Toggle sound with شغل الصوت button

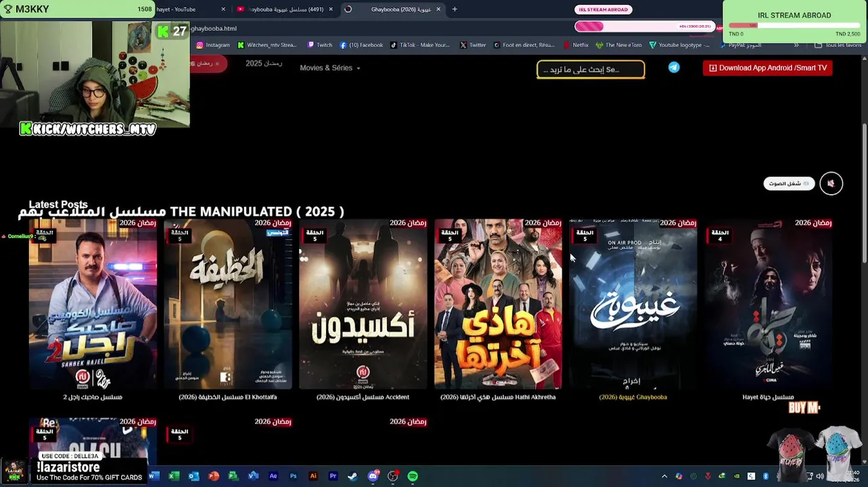tap(789, 183)
